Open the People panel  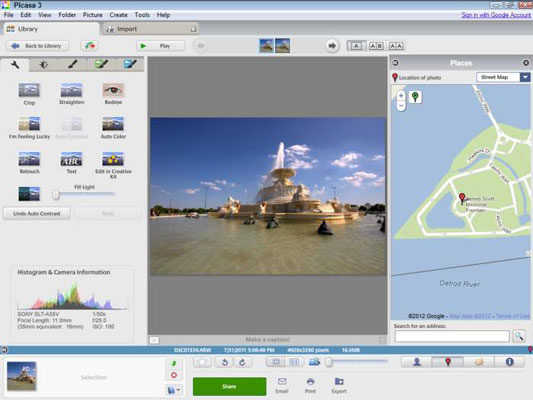tap(417, 362)
